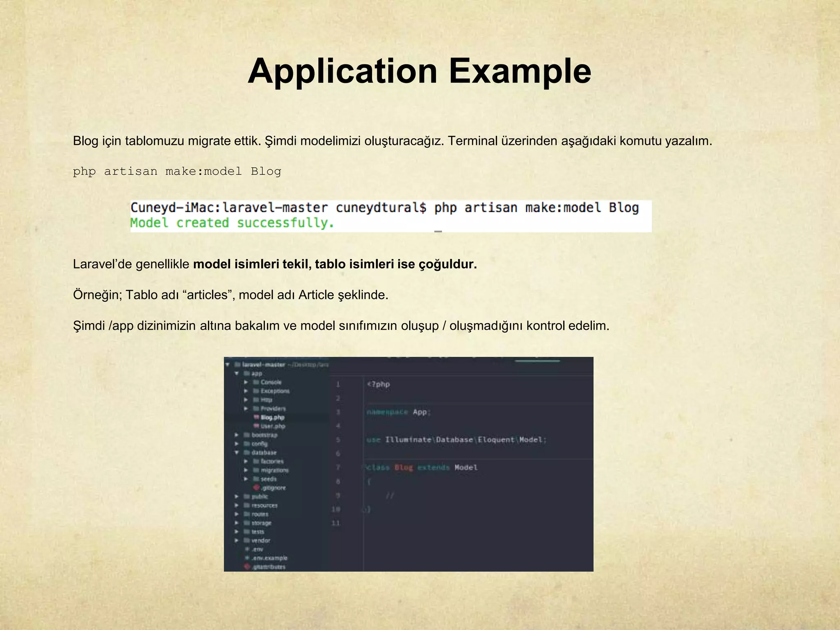Expand the migrations folder arrow
Image resolution: width=840 pixels, height=630 pixels.
coord(246,470)
